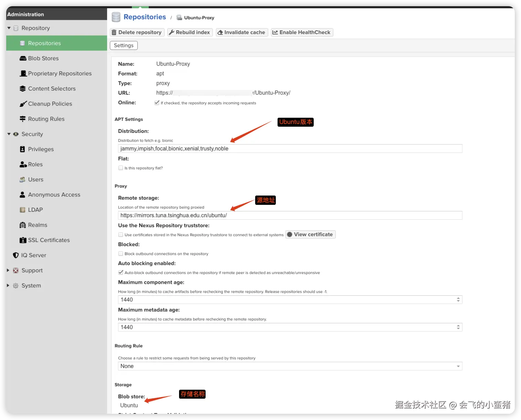Click the Users group icon
Screen dimensions: 521x420
(x=22, y=180)
